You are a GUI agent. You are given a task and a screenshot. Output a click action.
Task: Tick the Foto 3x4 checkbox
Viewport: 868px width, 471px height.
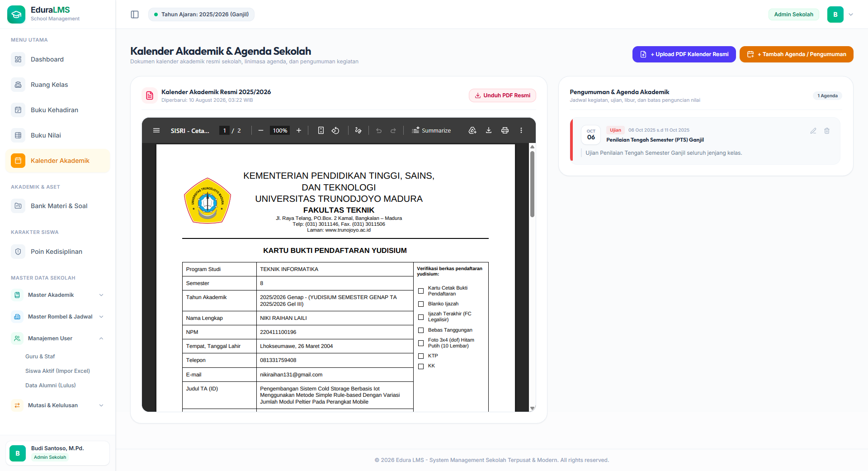tap(421, 343)
